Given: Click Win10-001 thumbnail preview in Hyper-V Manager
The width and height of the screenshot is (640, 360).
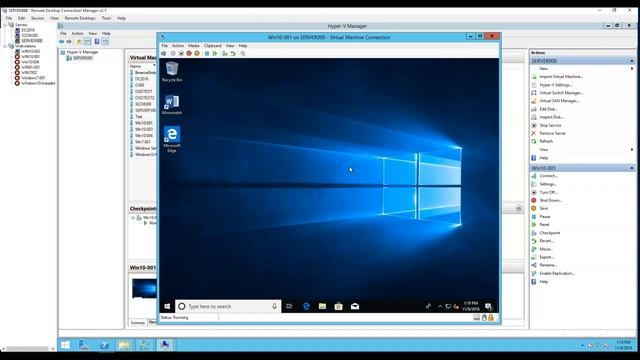Looking at the screenshot, I should (x=144, y=289).
